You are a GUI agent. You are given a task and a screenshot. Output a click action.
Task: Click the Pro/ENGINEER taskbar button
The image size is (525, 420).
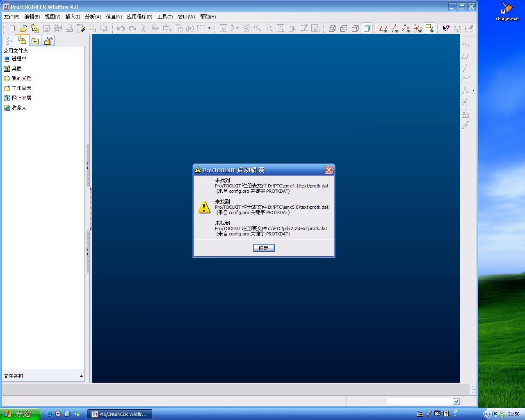coord(119,414)
